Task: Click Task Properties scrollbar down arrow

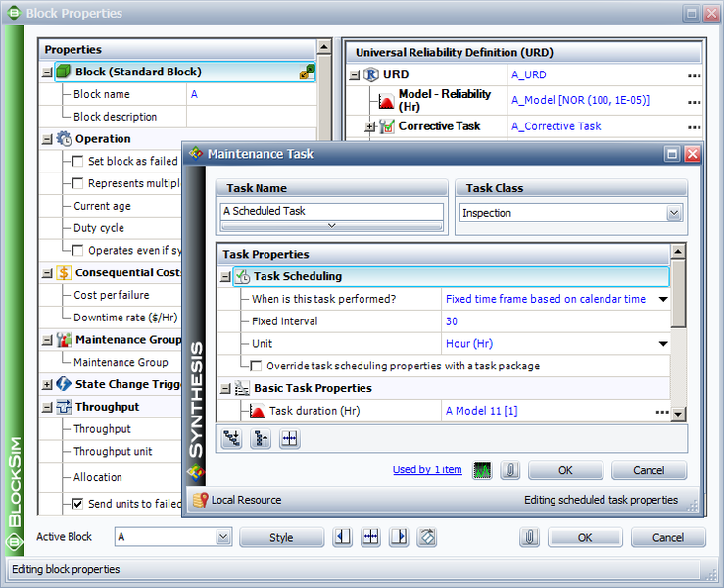Action: pos(677,414)
